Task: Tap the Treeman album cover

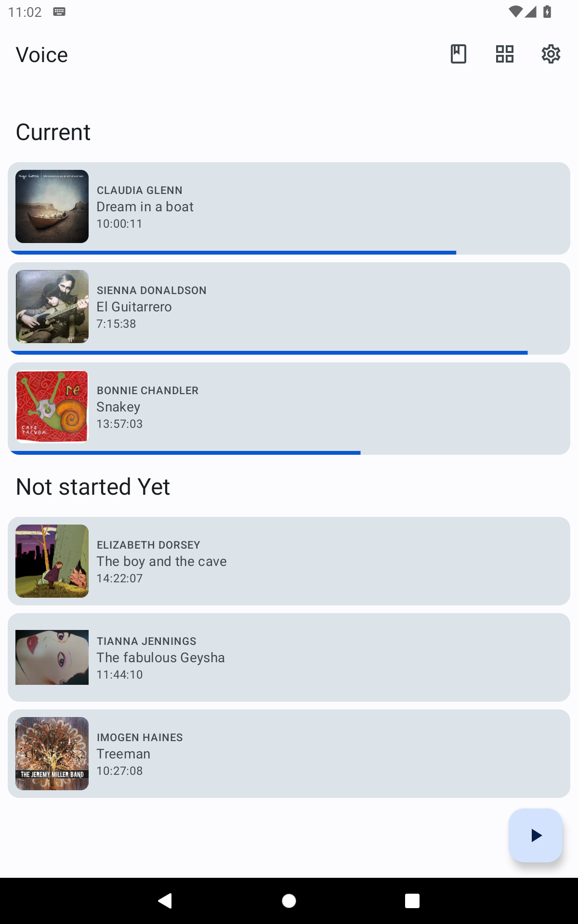Action: click(x=52, y=754)
